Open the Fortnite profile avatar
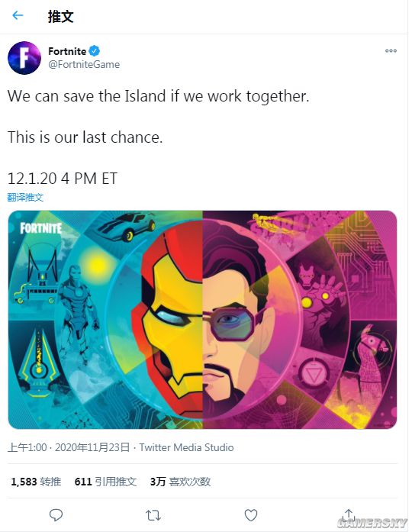412x532 pixels. pos(24,58)
